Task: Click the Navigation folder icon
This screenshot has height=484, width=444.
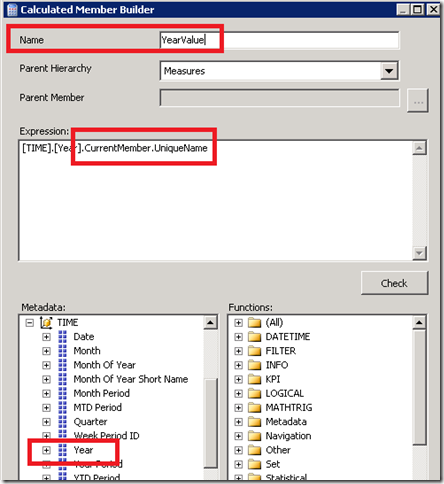Action: 255,436
